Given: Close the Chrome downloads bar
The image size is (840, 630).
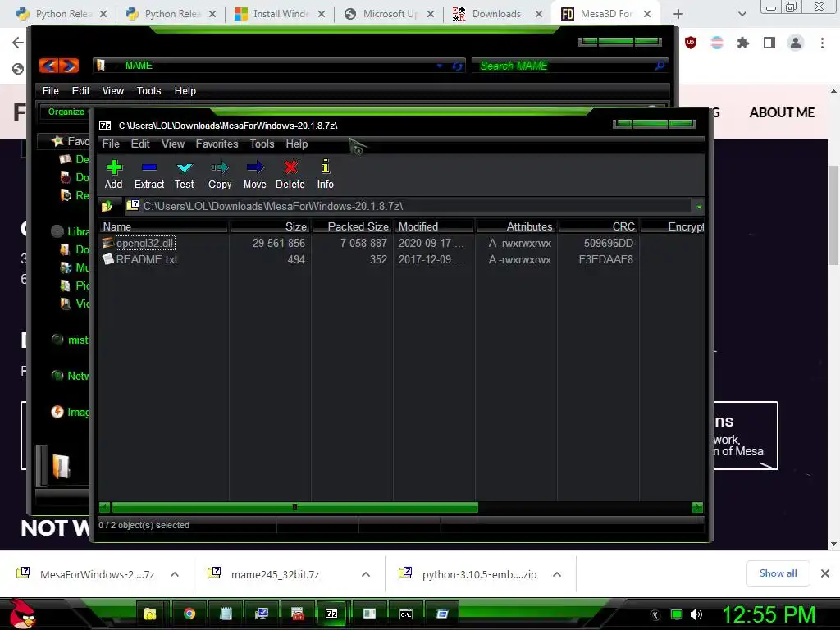Looking at the screenshot, I should coord(825,573).
